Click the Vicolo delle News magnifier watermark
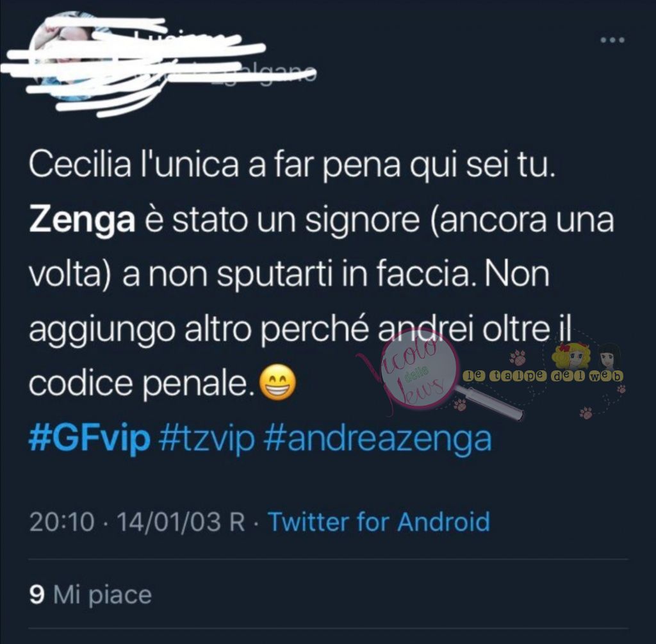Viewport: 656px width, 644px height. coord(420,372)
